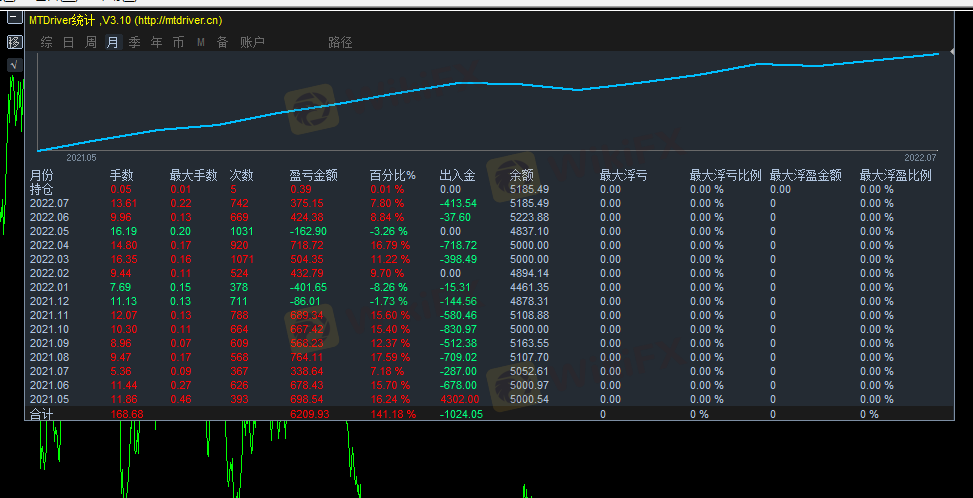Select the 币 currency tab
This screenshot has height=498, width=973.
point(178,42)
